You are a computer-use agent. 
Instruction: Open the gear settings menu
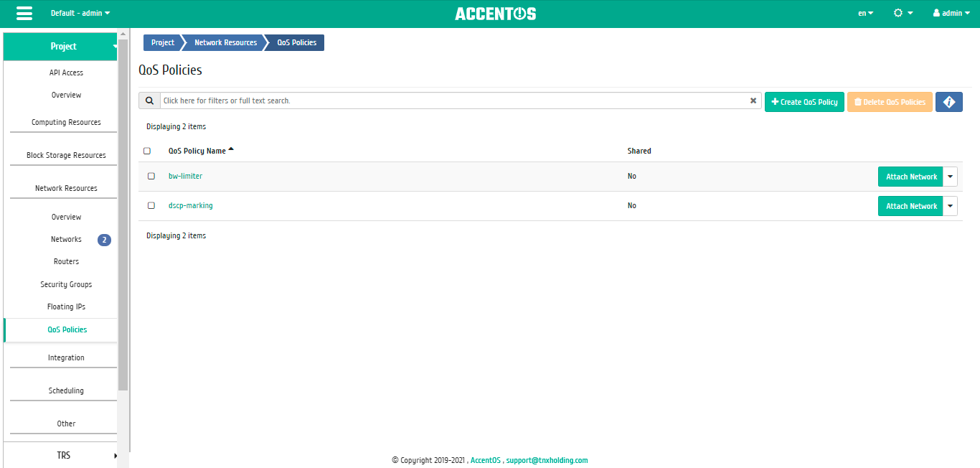tap(903, 13)
